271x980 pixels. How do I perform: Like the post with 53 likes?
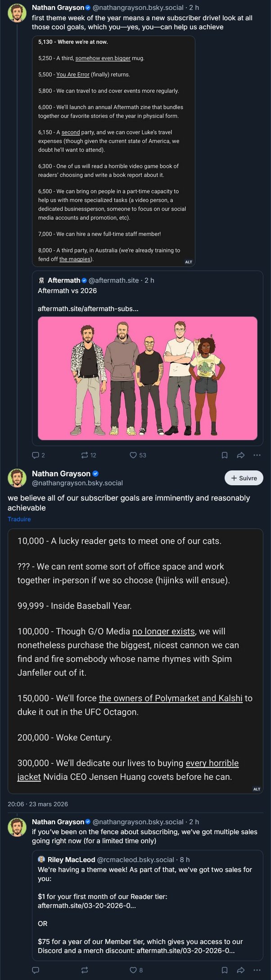coord(133,455)
